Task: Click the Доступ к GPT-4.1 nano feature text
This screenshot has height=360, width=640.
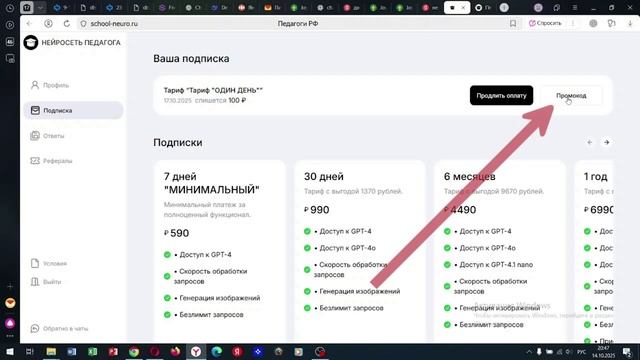Action: (496, 264)
